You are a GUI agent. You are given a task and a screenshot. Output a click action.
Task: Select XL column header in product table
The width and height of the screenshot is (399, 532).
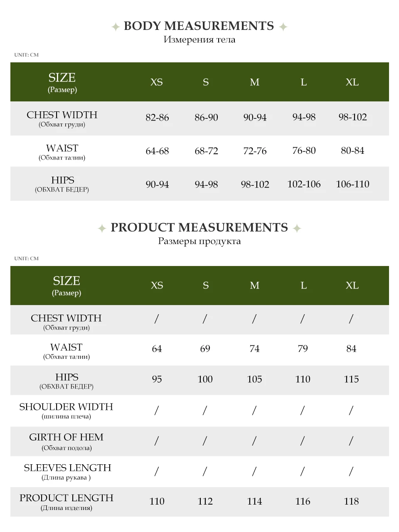tap(352, 286)
